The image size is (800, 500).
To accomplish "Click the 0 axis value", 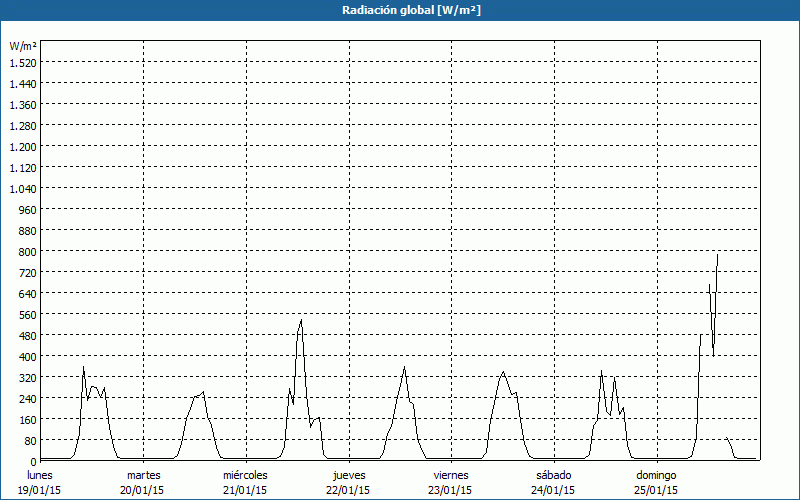I will click(x=34, y=461).
